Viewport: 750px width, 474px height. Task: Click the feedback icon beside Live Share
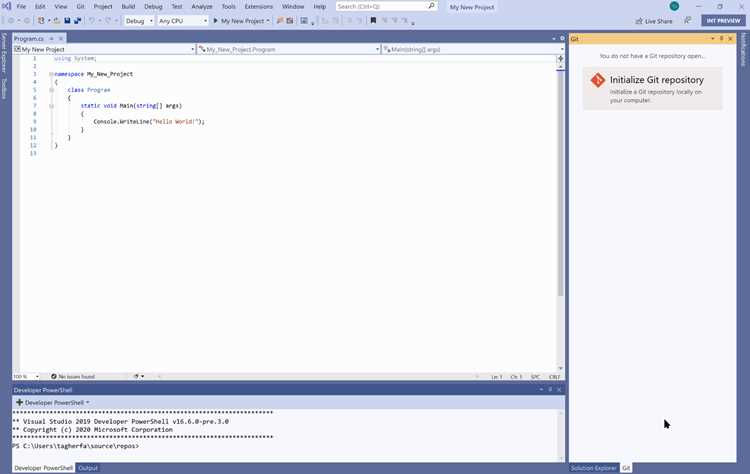point(687,21)
